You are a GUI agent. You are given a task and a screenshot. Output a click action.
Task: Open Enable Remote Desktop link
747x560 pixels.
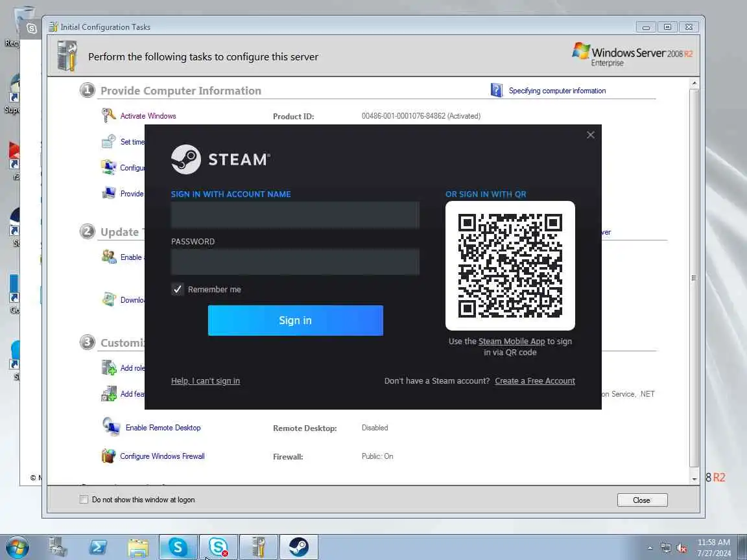coord(163,428)
